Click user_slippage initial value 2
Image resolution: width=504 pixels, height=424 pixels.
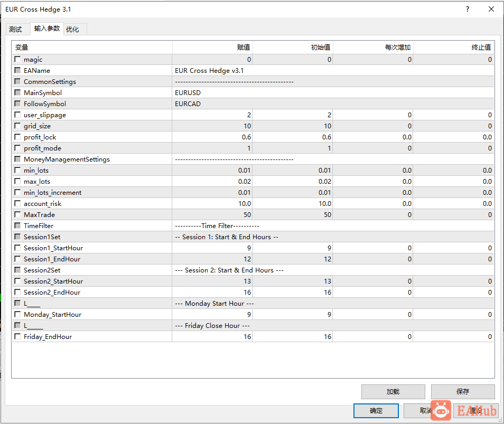pyautogui.click(x=293, y=115)
